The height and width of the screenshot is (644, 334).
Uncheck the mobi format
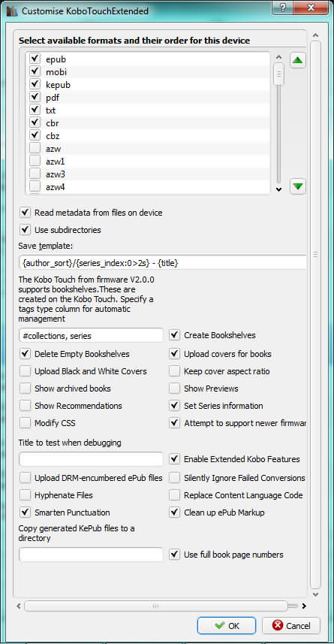point(35,72)
